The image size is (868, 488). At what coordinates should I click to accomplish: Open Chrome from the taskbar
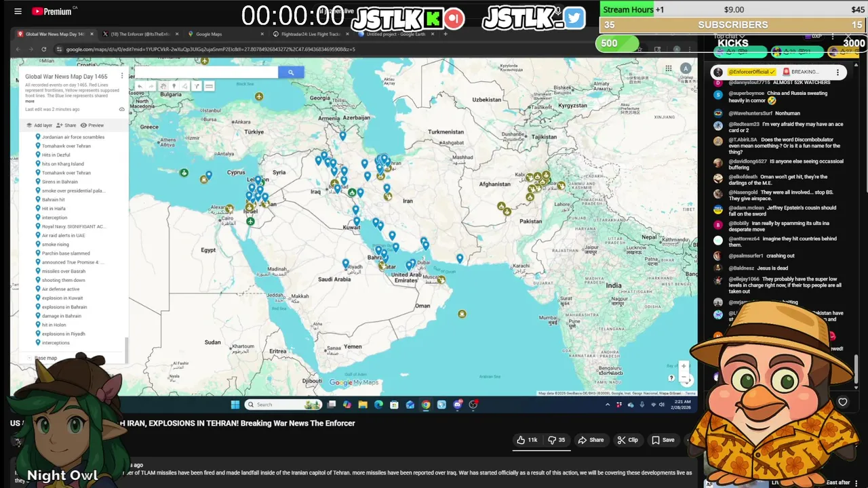pyautogui.click(x=426, y=405)
